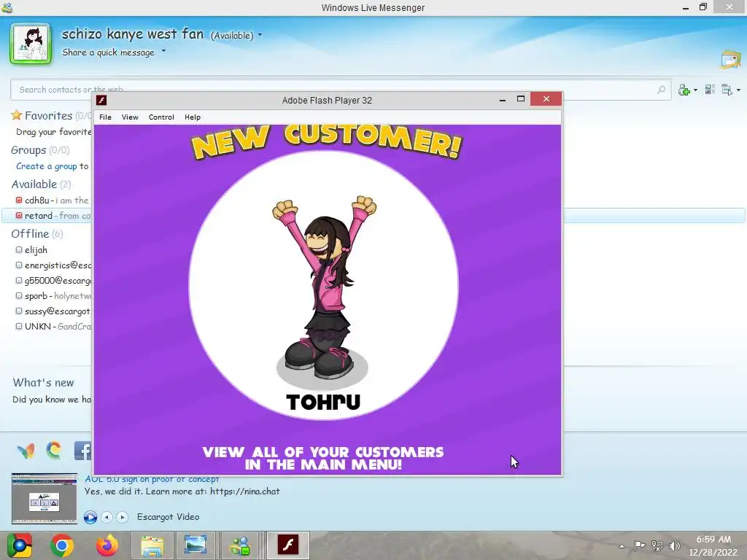This screenshot has width=747, height=560.
Task: Open Firefox from taskbar
Action: [107, 545]
